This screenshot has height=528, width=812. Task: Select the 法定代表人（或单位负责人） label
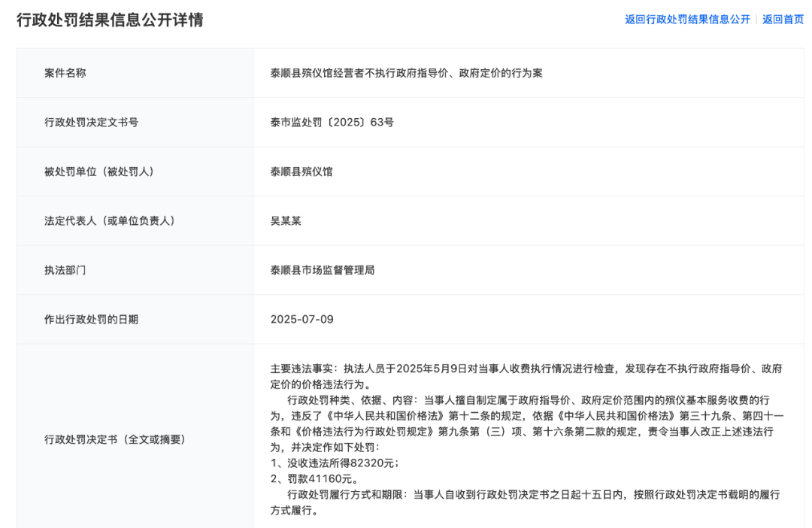(109, 221)
